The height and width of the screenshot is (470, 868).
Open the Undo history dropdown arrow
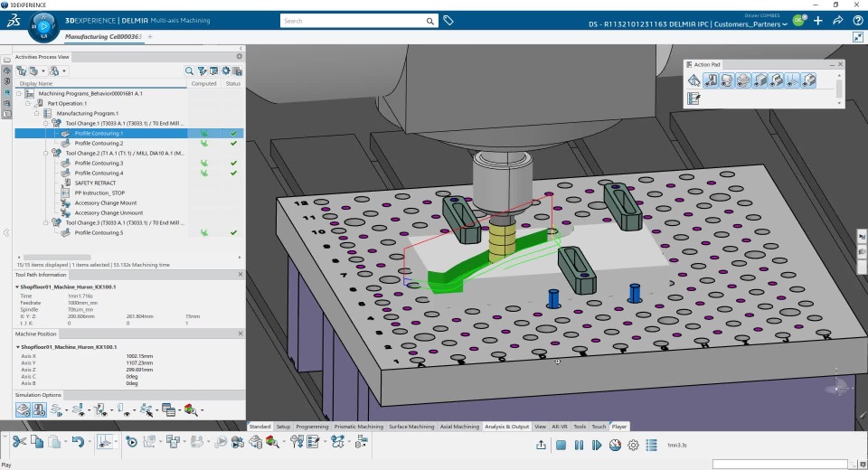click(90, 442)
